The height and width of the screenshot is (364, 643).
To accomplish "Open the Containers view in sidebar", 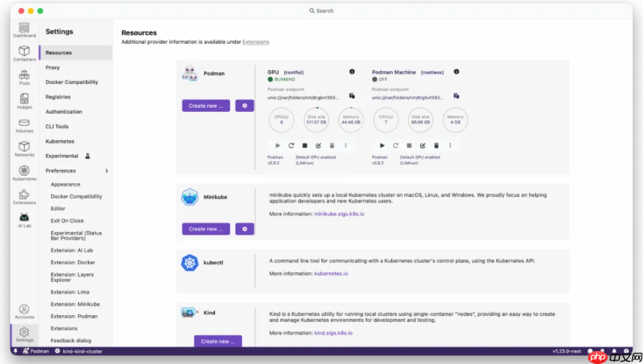I will (x=24, y=53).
